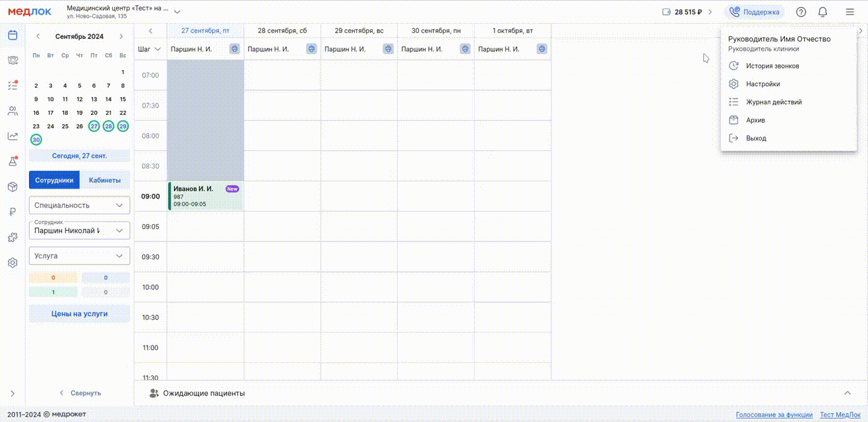Select date 28 in the mini calendar

coord(108,126)
